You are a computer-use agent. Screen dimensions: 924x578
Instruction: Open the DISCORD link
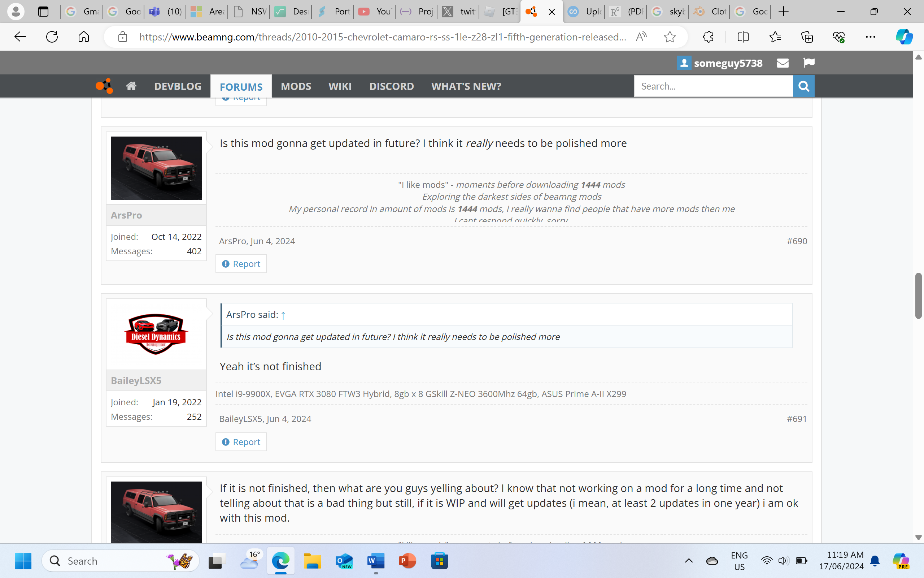pyautogui.click(x=391, y=86)
